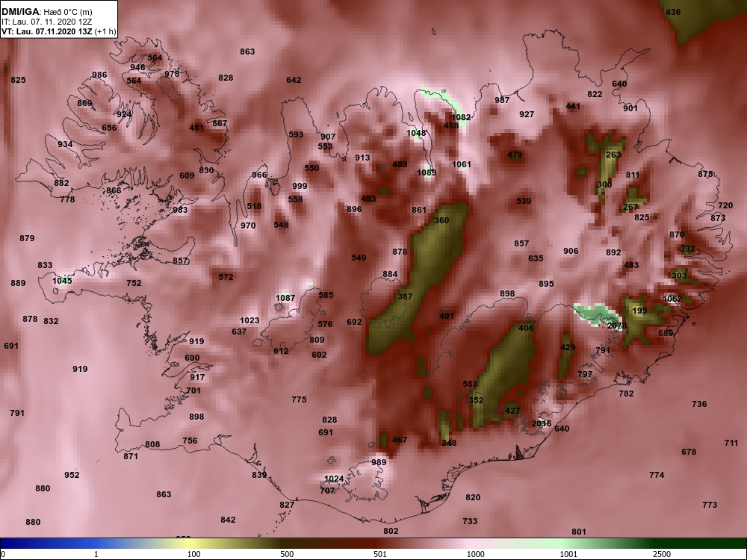The height and width of the screenshot is (560, 747).
Task: Pick the map value "199"
Action: pos(639,311)
